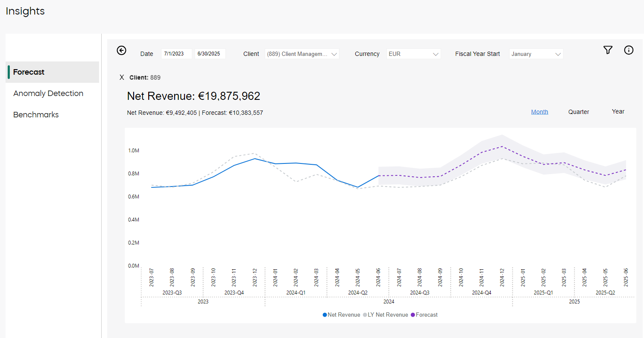
Task: Click the 1.0M y-axis label
Action: tap(134, 151)
